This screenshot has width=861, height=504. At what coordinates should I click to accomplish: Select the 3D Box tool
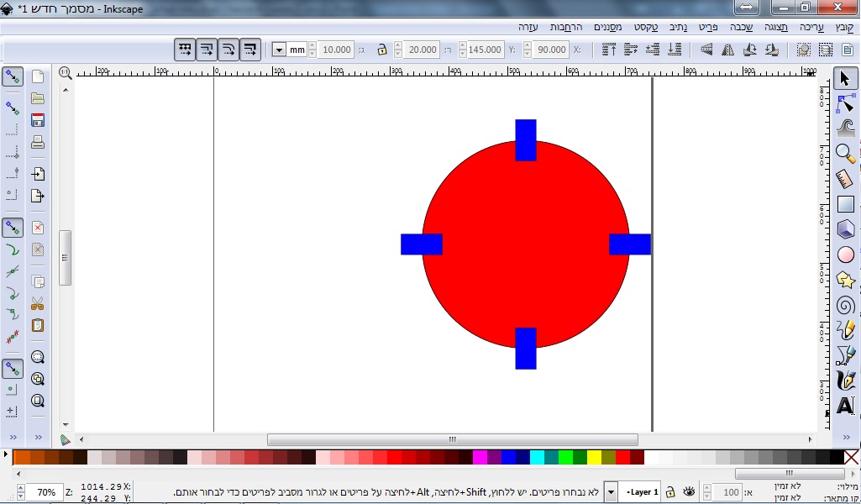click(x=846, y=229)
